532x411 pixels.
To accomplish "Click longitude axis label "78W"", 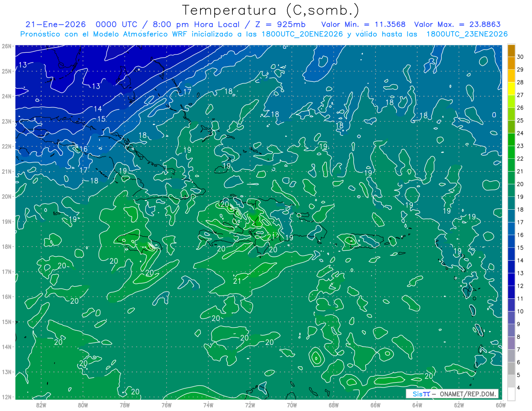I will (125, 405).
